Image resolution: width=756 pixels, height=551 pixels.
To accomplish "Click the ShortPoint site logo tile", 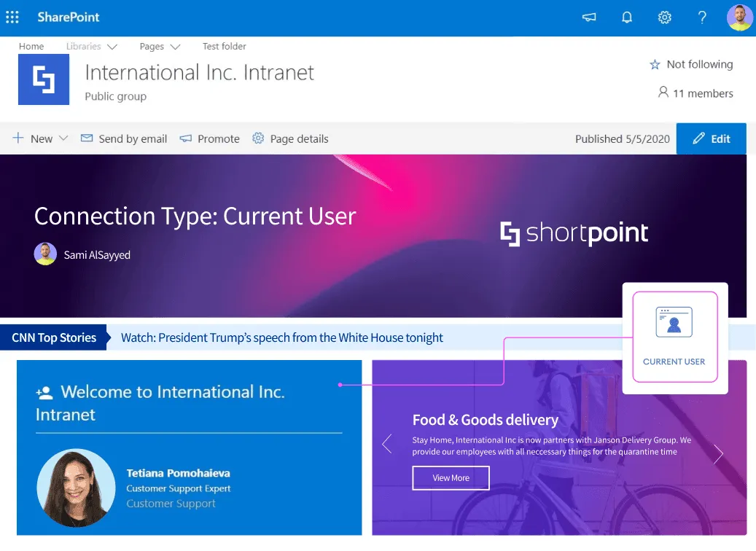I will [x=44, y=79].
